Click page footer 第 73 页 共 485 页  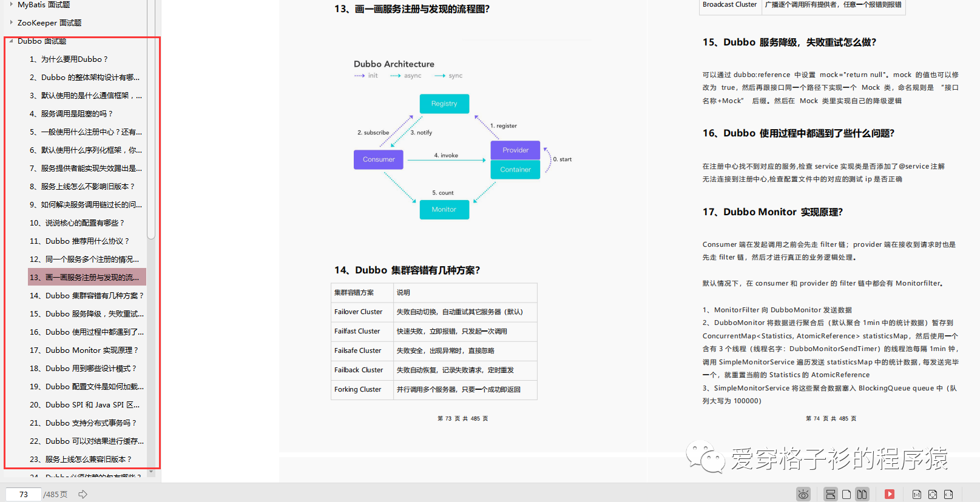pyautogui.click(x=463, y=418)
